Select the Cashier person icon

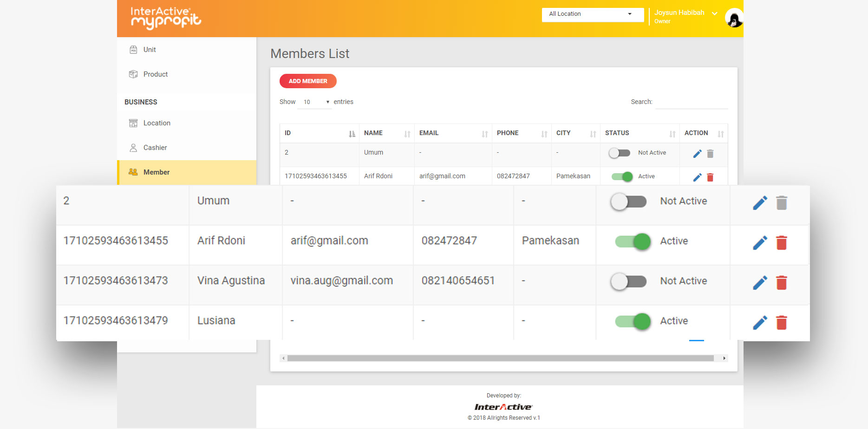coord(133,147)
